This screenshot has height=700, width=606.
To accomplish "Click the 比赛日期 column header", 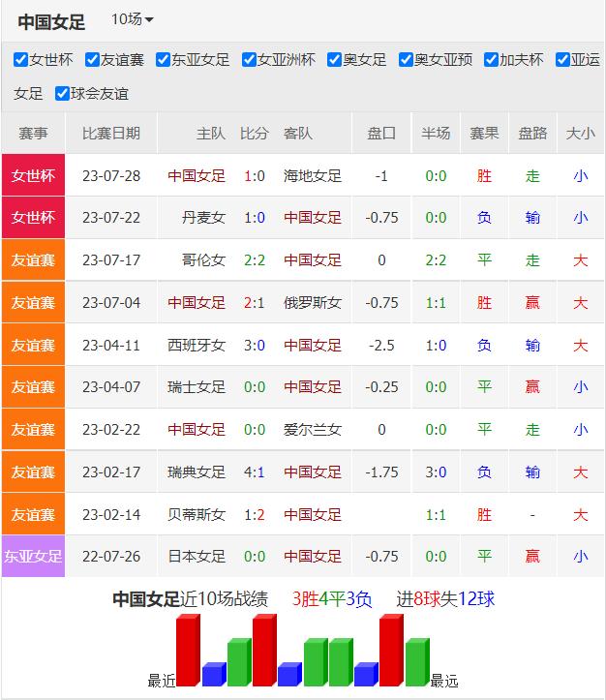I will click(111, 133).
